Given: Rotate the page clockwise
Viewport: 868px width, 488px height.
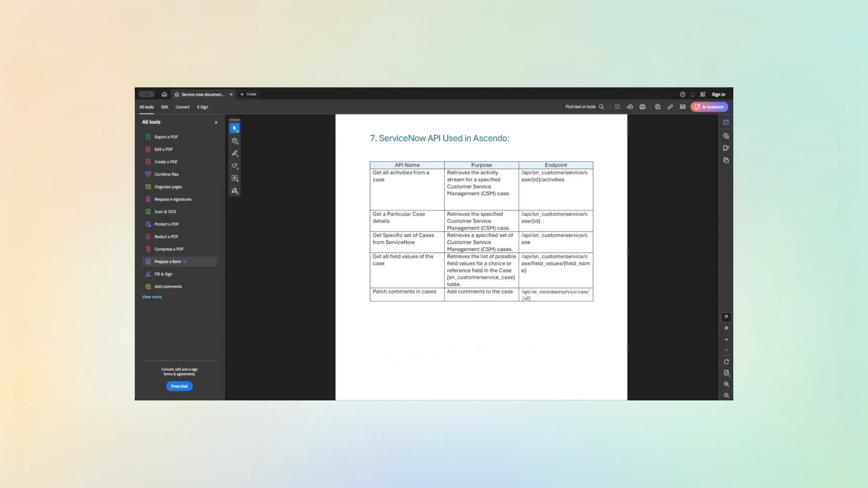Looking at the screenshot, I should point(726,362).
